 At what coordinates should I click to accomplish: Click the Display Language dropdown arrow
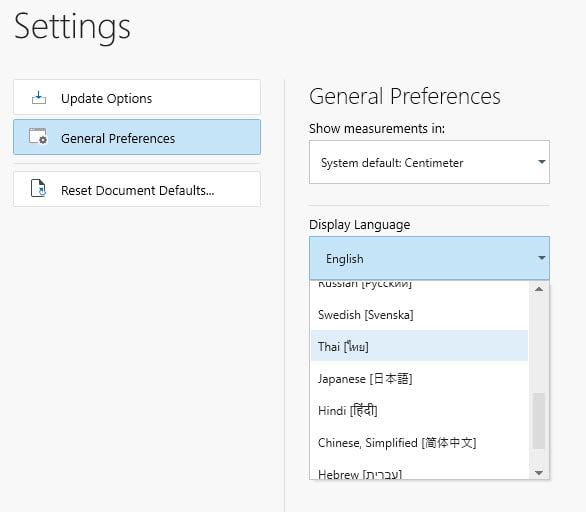(x=541, y=258)
